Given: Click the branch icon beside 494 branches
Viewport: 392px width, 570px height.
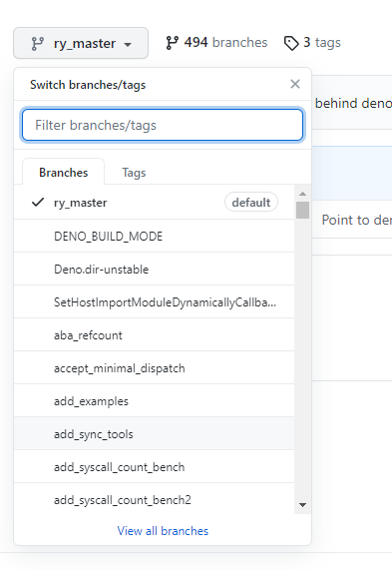Looking at the screenshot, I should coord(172,43).
